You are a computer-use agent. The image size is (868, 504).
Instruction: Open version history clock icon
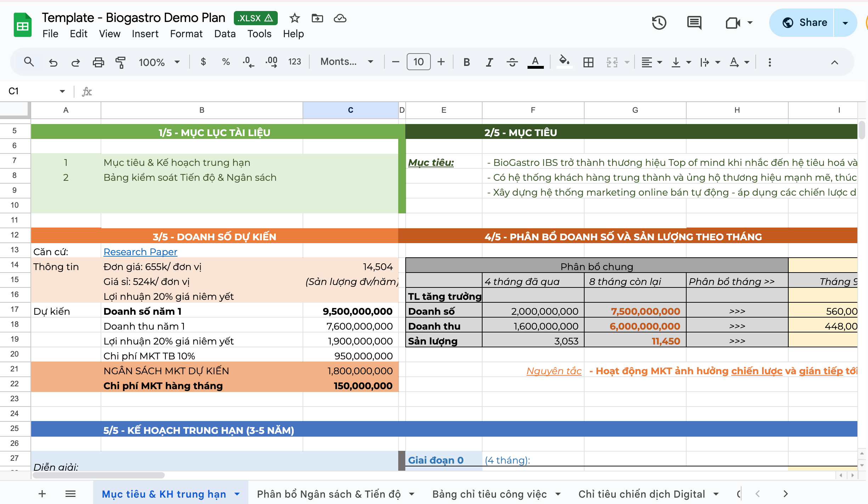(x=659, y=23)
